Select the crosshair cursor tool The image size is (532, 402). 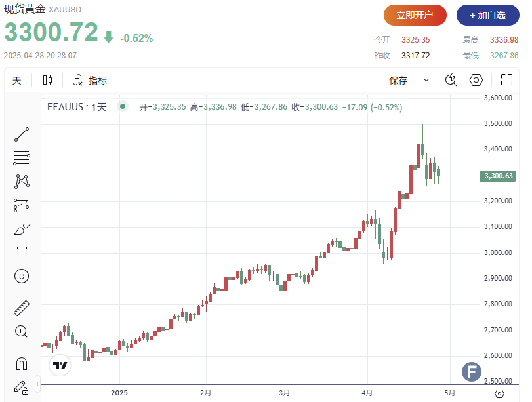click(x=22, y=111)
